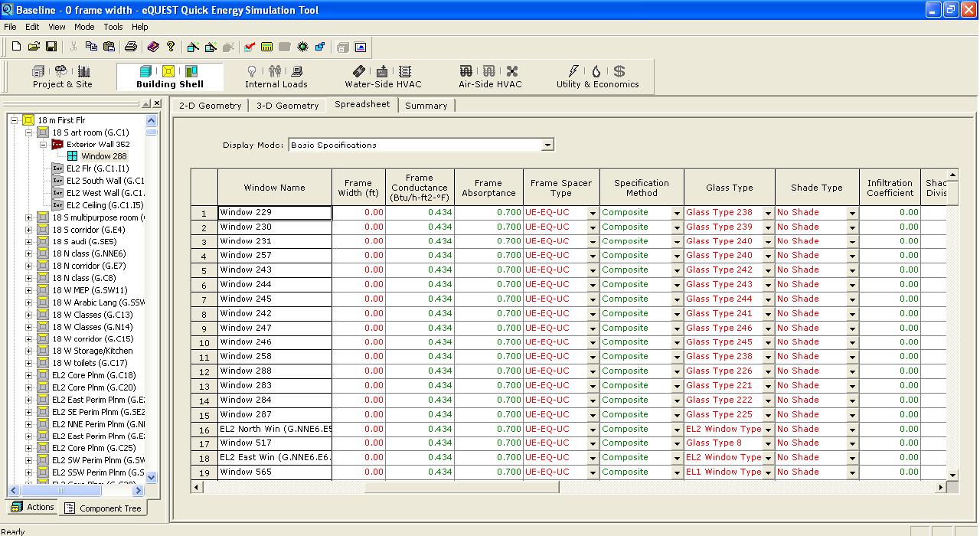Open the Internal Loads module
Image resolution: width=980 pixels, height=536 pixels.
coord(276,77)
